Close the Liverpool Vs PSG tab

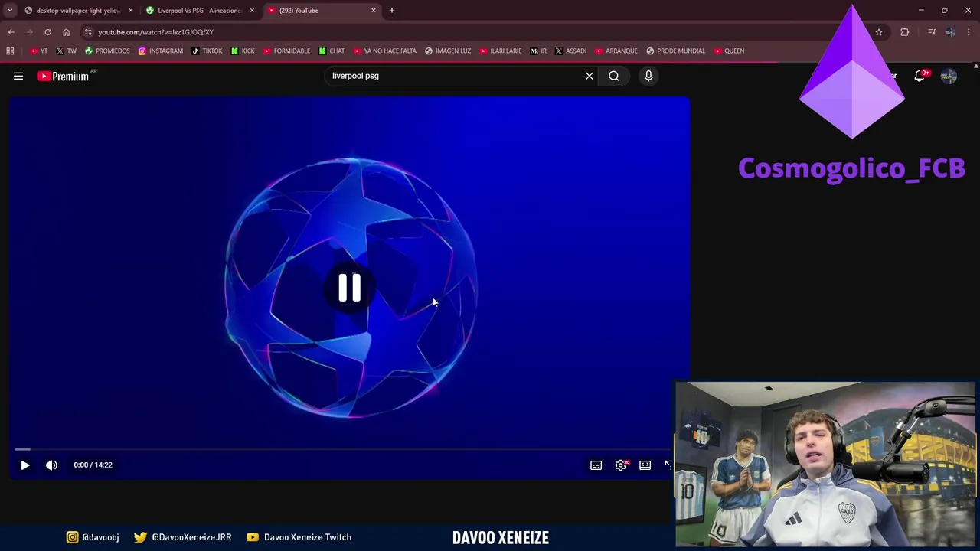[252, 11]
